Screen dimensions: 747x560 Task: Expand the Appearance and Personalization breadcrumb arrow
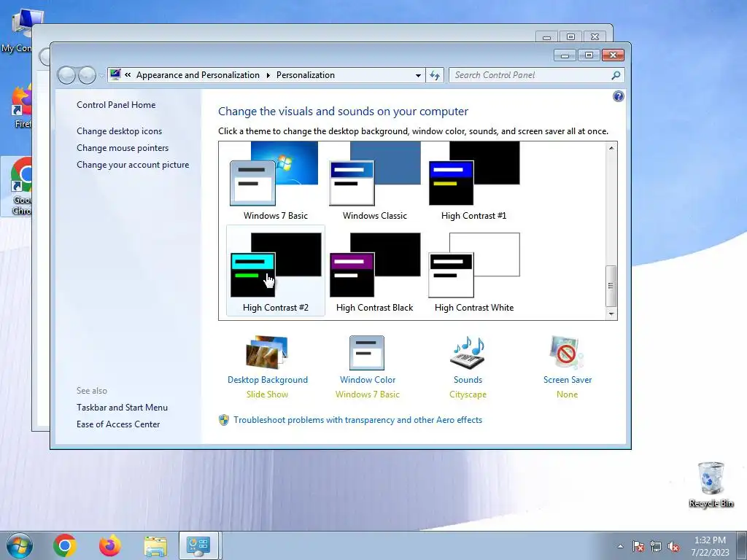point(268,75)
